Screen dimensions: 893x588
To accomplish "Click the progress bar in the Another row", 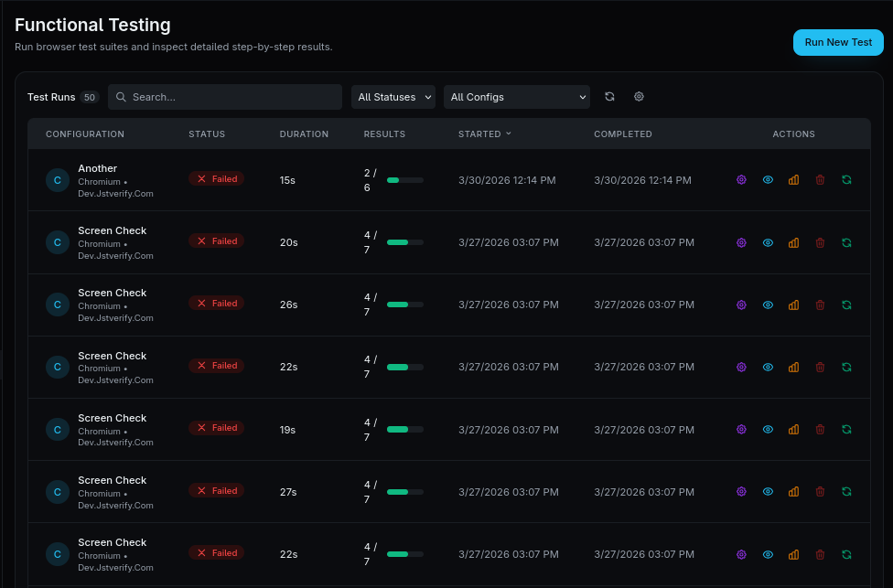I will tap(405, 180).
